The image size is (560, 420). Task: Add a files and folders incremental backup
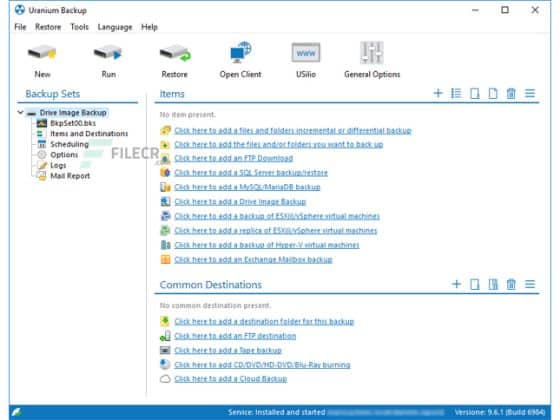(x=293, y=131)
